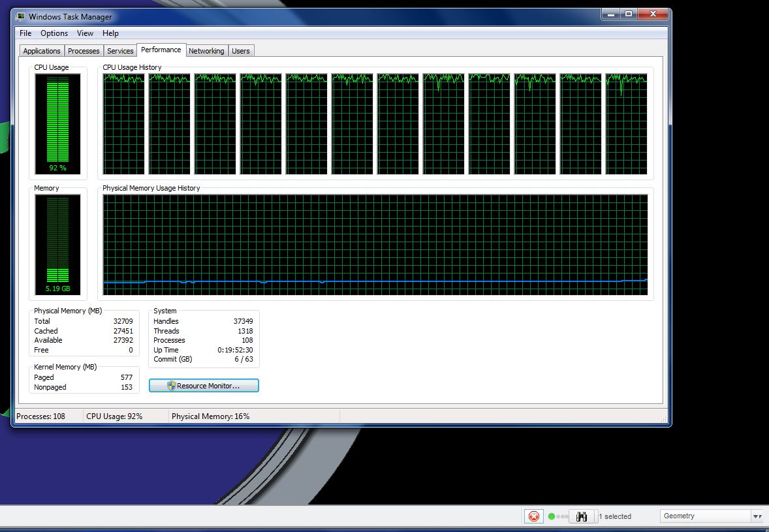Click the red stop icon in bottom bar
The height and width of the screenshot is (532, 769).
pos(533,516)
